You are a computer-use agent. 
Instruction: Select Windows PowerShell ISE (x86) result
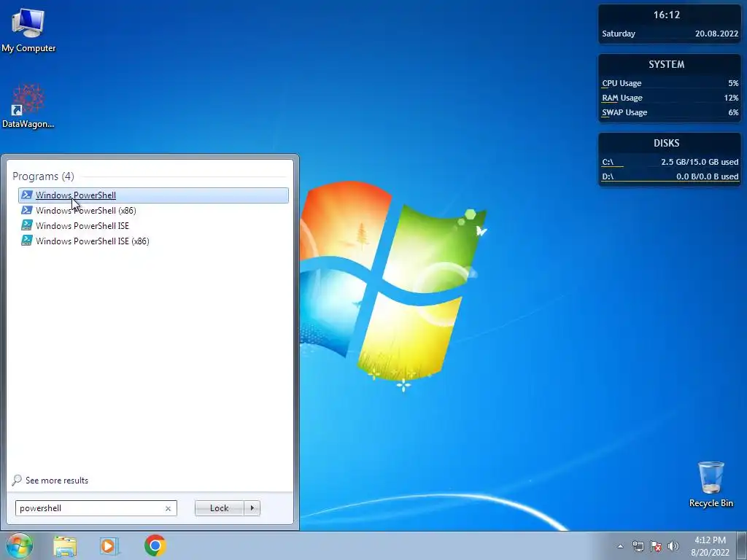click(153, 241)
